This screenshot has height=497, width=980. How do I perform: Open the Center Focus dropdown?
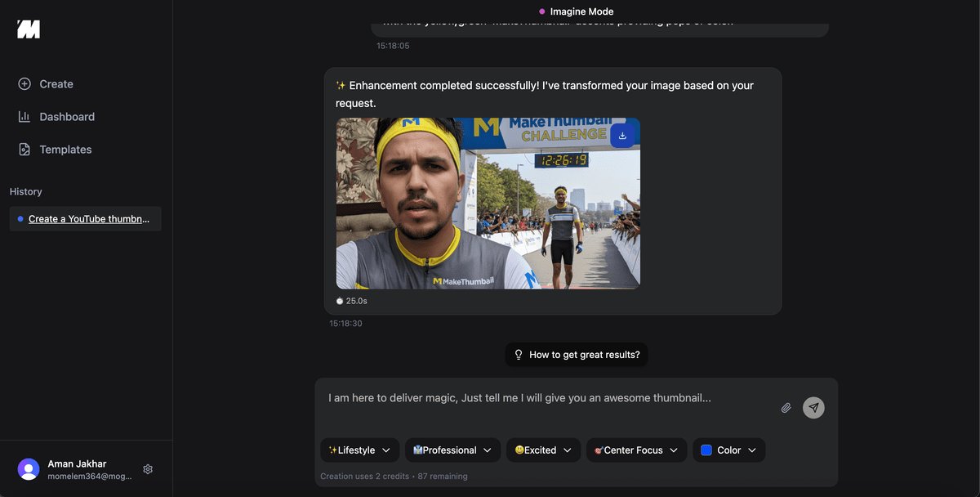635,450
